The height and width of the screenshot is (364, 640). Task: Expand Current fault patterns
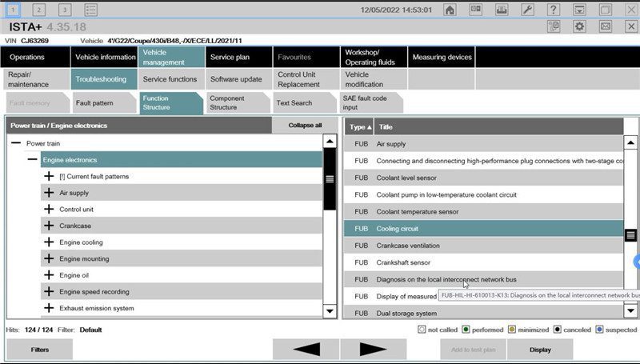pos(49,176)
